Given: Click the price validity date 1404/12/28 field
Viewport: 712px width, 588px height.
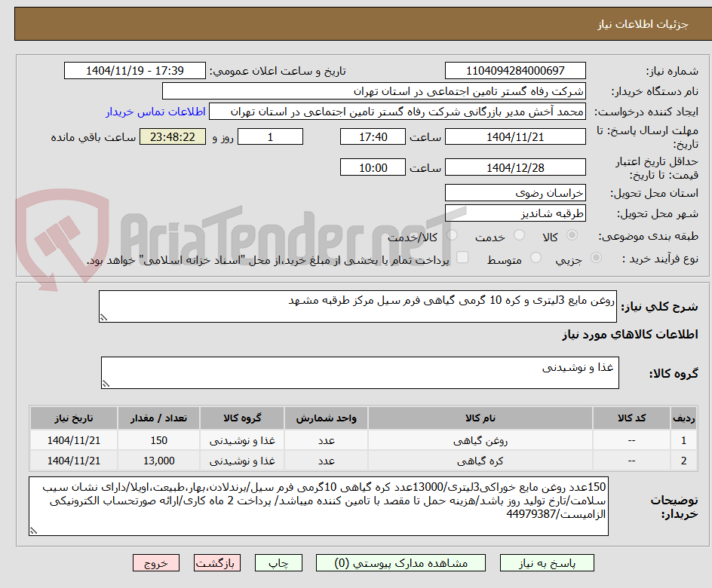Looking at the screenshot, I should [515, 167].
